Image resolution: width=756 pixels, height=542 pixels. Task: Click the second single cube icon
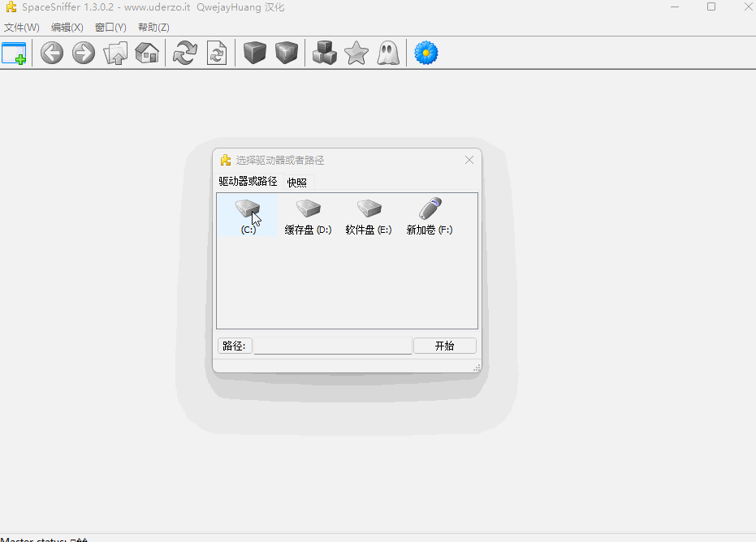tap(287, 54)
